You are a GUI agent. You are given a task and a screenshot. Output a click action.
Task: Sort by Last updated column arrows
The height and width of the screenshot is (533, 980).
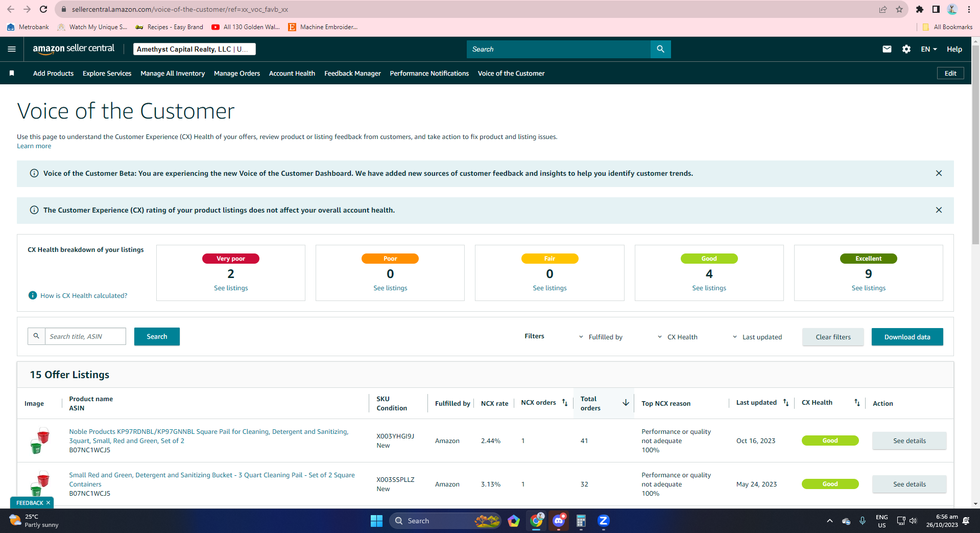tap(786, 403)
